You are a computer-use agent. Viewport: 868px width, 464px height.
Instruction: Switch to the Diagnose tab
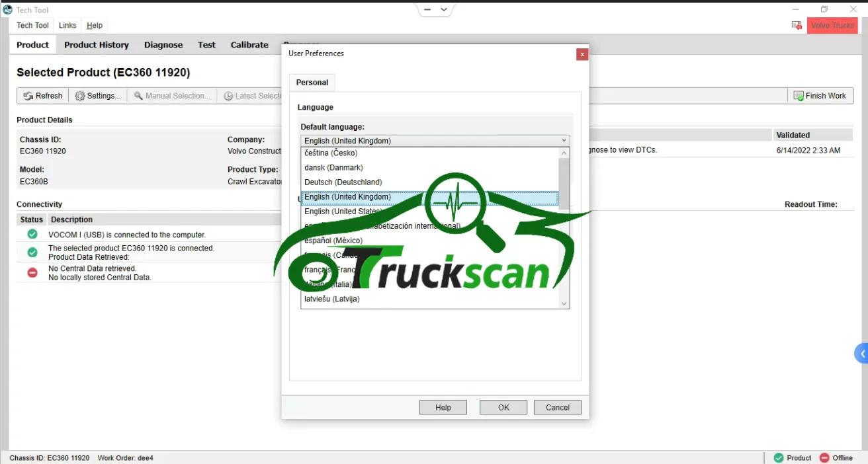163,45
